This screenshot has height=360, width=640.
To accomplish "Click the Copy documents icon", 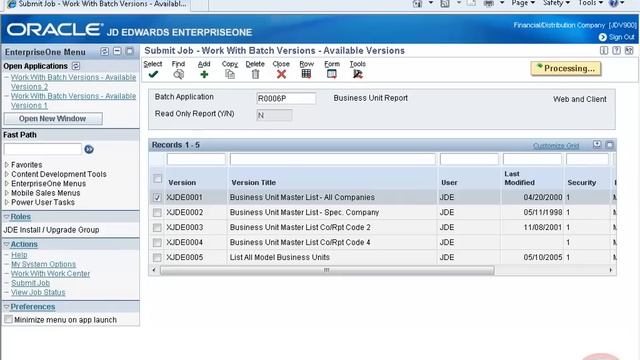I will (x=230, y=74).
